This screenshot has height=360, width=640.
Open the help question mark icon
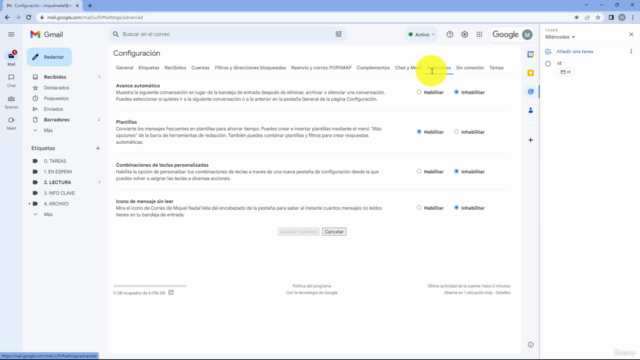point(449,35)
